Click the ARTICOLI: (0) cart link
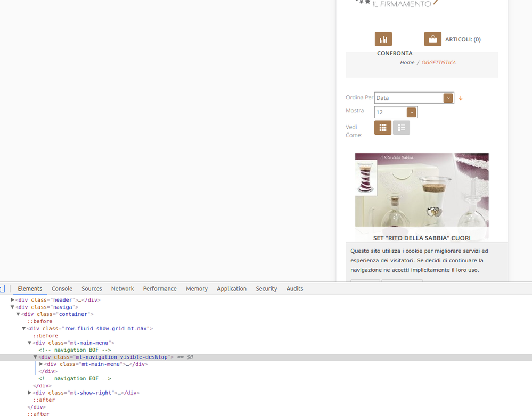Viewport: 532px width, 416px height. pos(463,39)
